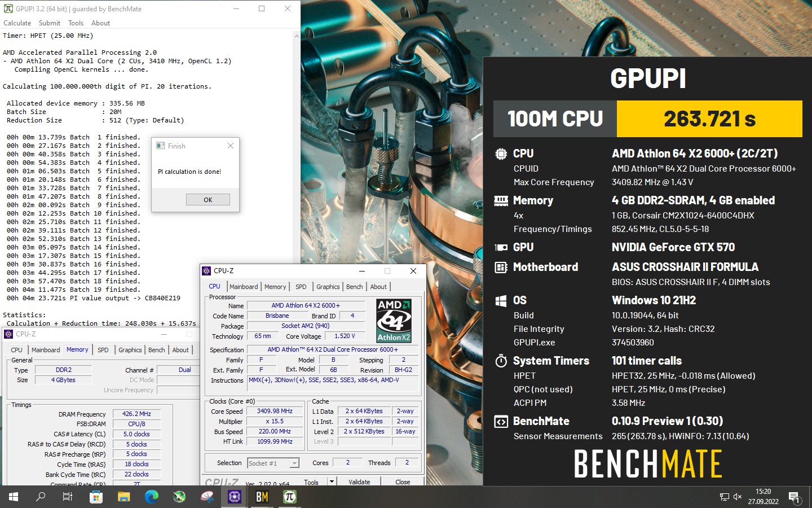Click the Level 2 cache 2 x 512 KBytes
Viewport: 812px width, 508px height.
tap(364, 432)
